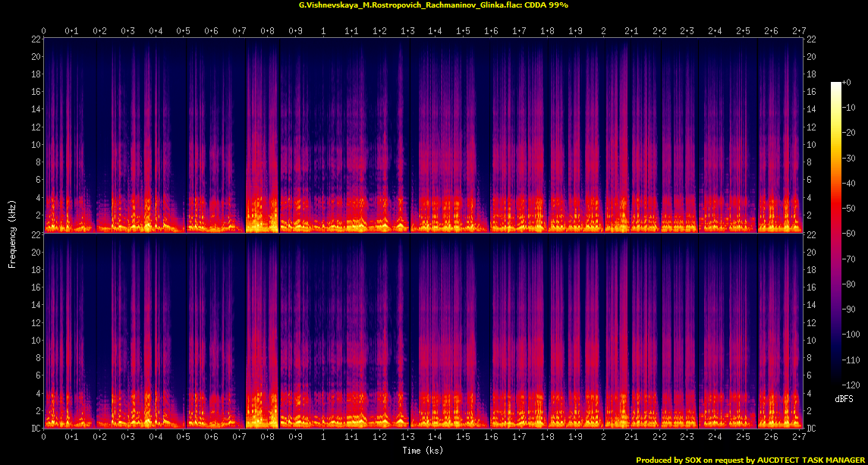The image size is (868, 465).
Task: Click the dBFS color scale bar
Action: (836, 233)
